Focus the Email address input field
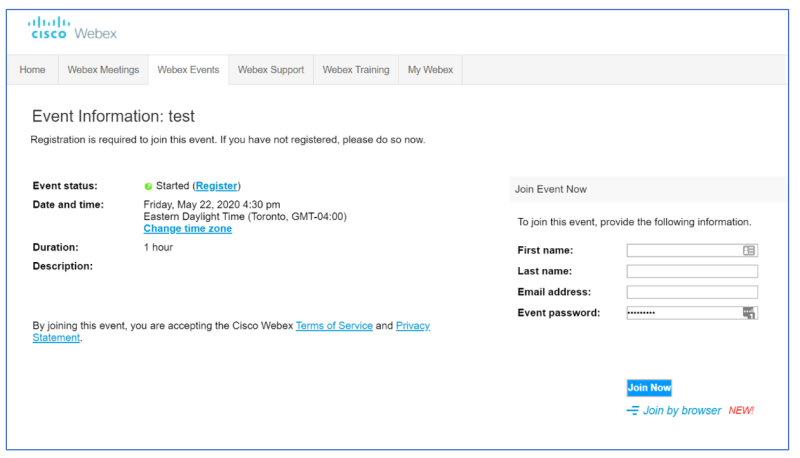The width and height of the screenshot is (800, 458). tap(692, 292)
